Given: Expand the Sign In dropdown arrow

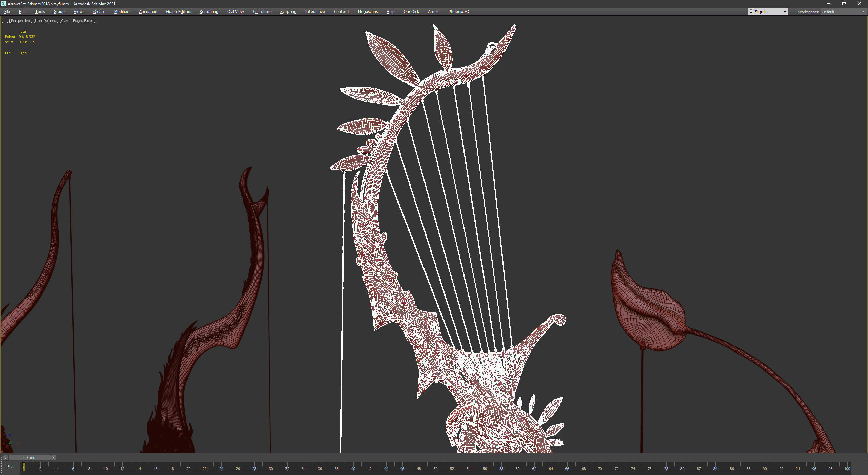Looking at the screenshot, I should pos(785,12).
